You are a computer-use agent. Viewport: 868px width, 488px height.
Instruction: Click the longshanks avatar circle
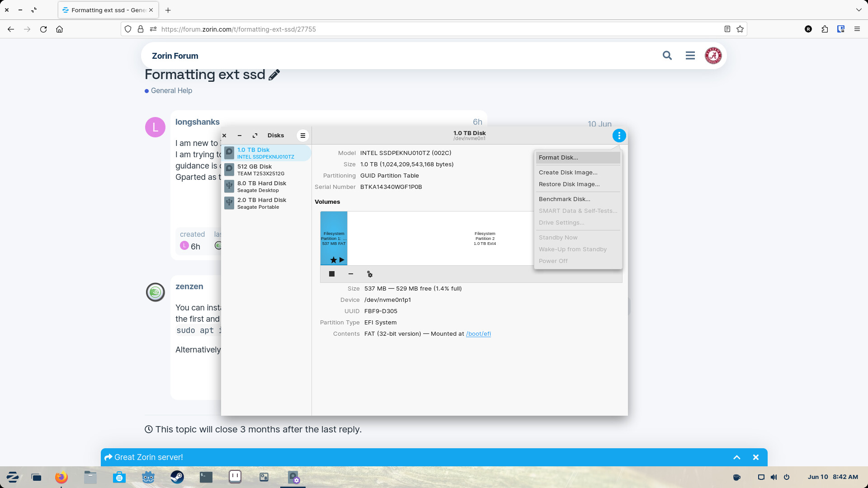click(x=155, y=127)
